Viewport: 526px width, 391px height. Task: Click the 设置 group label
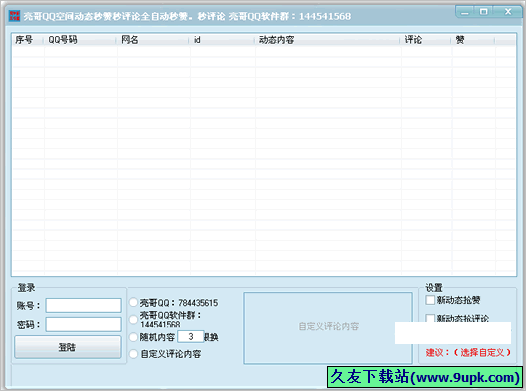[434, 287]
